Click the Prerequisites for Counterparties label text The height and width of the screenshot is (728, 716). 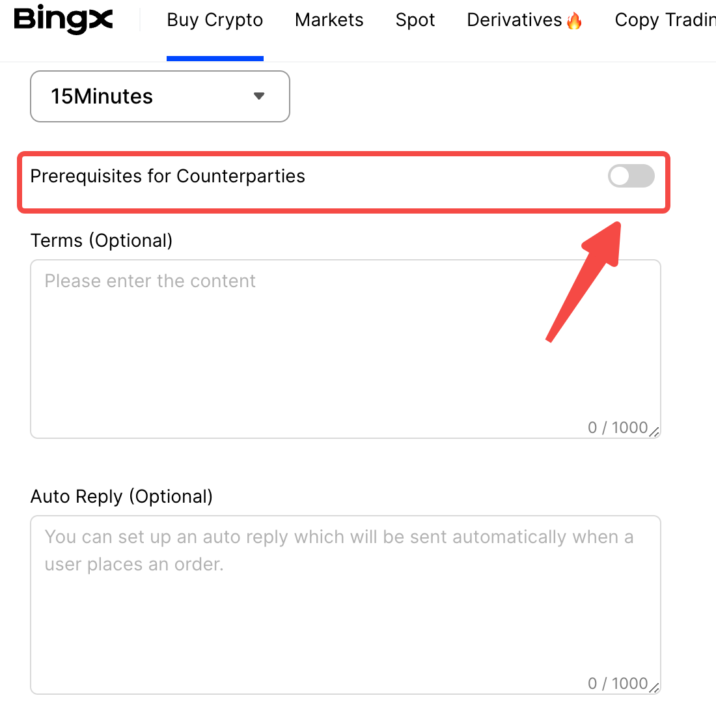click(167, 176)
